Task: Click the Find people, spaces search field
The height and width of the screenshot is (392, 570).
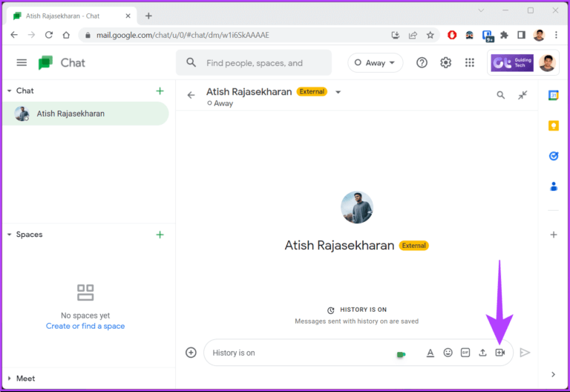Action: pos(254,63)
